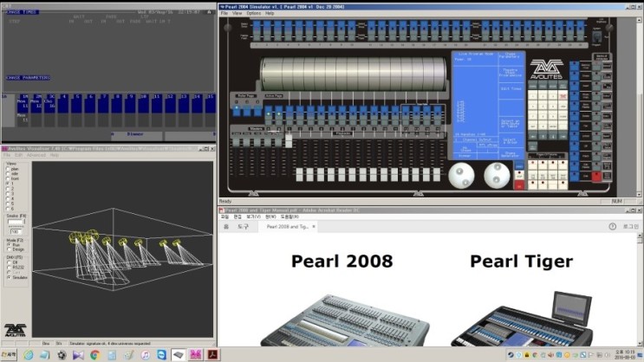Click Theatre Stack Programming softkey label
This screenshot has width=644, height=362.
[511, 73]
